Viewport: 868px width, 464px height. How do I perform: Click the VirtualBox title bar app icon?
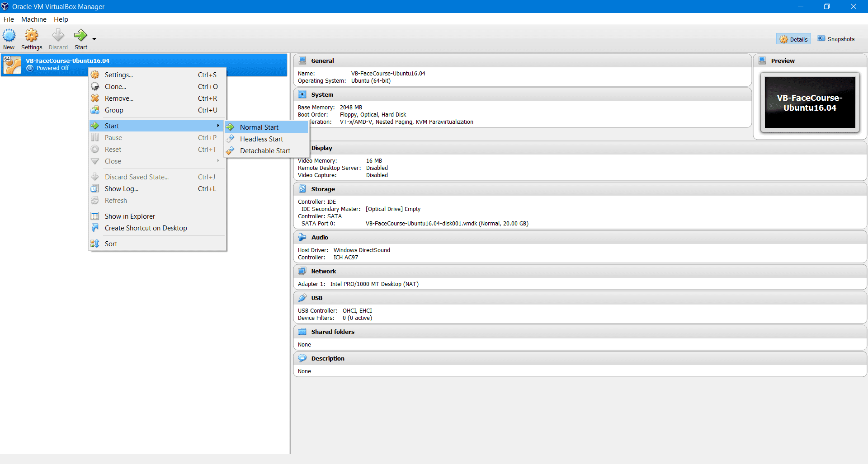point(5,6)
